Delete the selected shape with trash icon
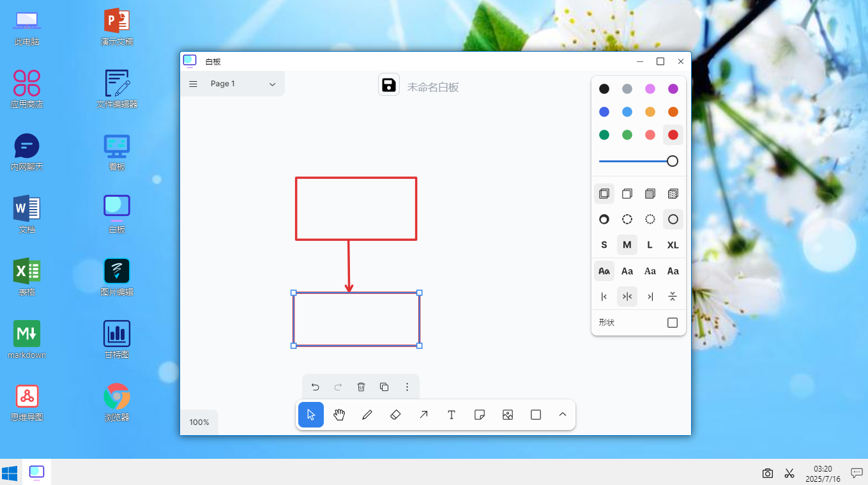 (361, 387)
